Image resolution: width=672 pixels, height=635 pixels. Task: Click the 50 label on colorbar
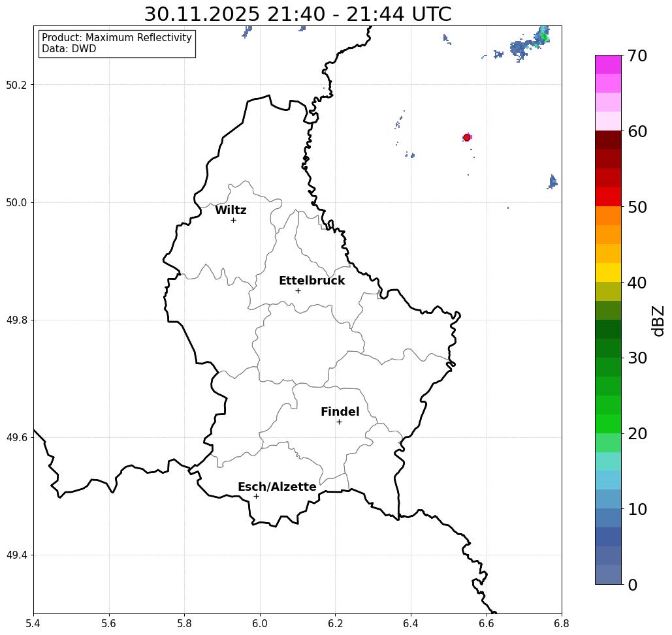[x=637, y=208]
